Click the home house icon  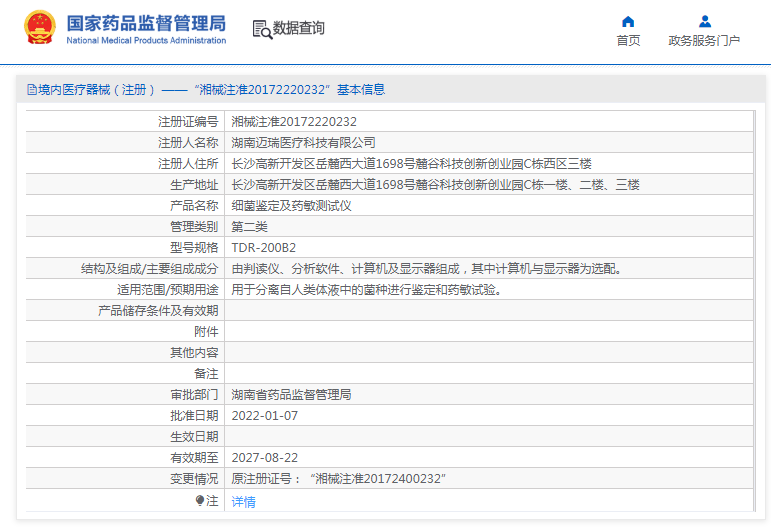(628, 21)
